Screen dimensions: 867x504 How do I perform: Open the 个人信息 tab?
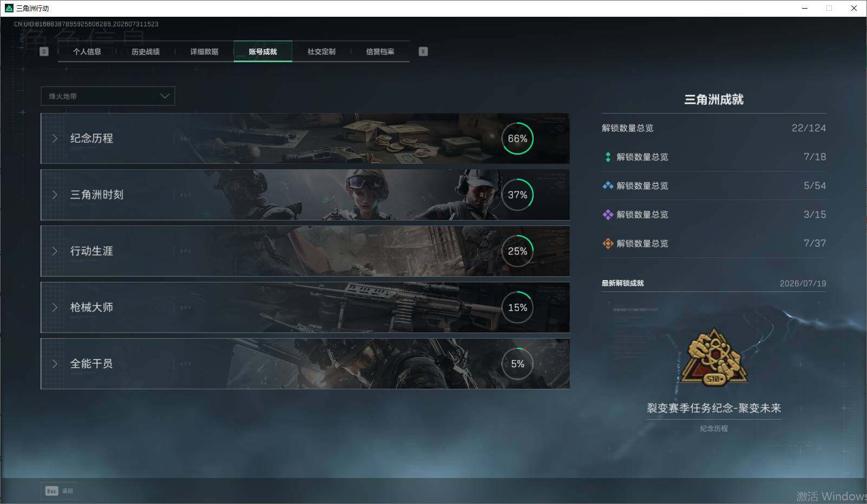coord(87,51)
